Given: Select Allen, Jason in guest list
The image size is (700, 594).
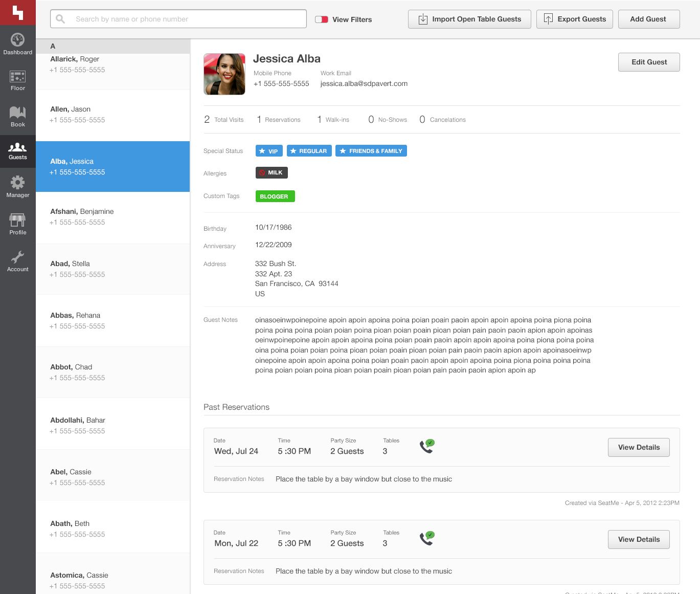Looking at the screenshot, I should (112, 115).
